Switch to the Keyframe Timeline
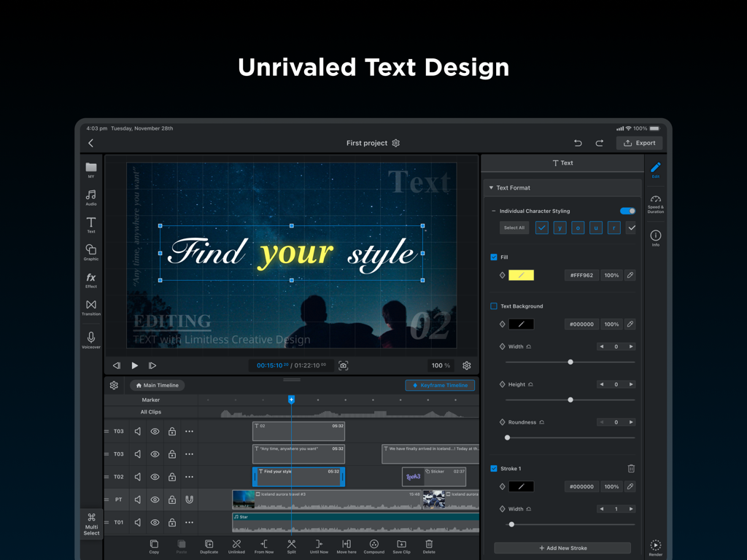747x560 pixels. click(440, 385)
